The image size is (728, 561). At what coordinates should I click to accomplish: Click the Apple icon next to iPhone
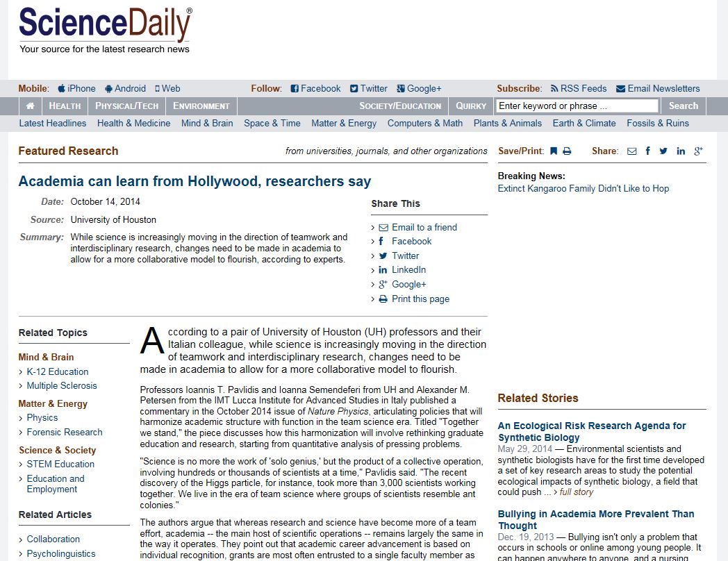(x=61, y=88)
